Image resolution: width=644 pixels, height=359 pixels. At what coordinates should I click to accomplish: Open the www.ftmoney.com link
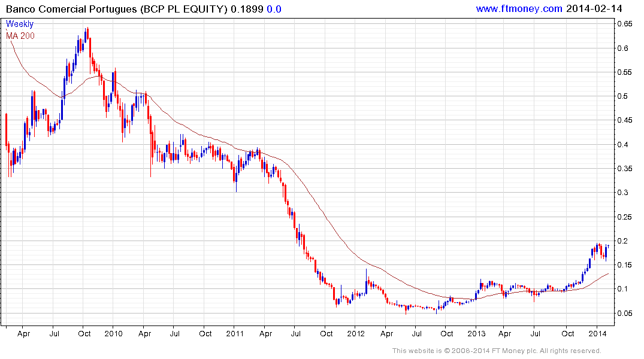(x=519, y=8)
